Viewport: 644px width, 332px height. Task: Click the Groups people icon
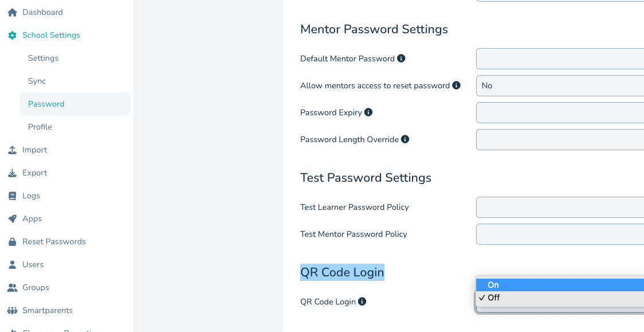[12, 287]
